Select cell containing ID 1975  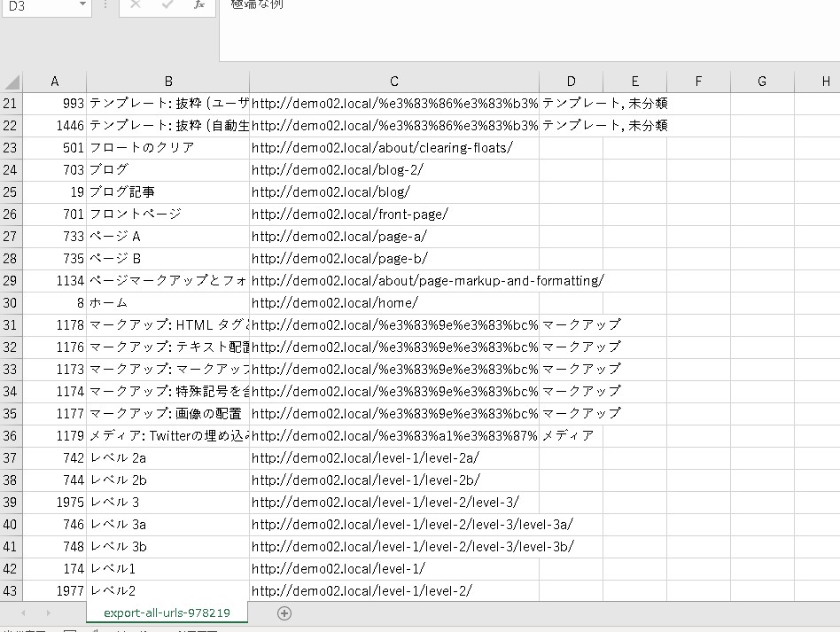click(x=55, y=502)
